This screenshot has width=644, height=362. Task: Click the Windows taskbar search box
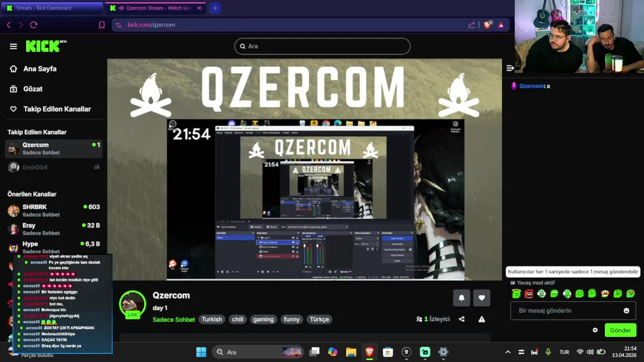pyautogui.click(x=258, y=352)
